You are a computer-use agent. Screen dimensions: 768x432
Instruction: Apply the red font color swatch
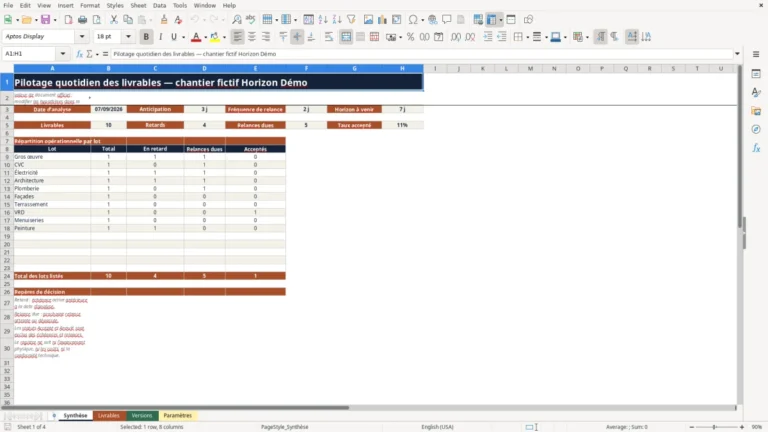coord(196,37)
